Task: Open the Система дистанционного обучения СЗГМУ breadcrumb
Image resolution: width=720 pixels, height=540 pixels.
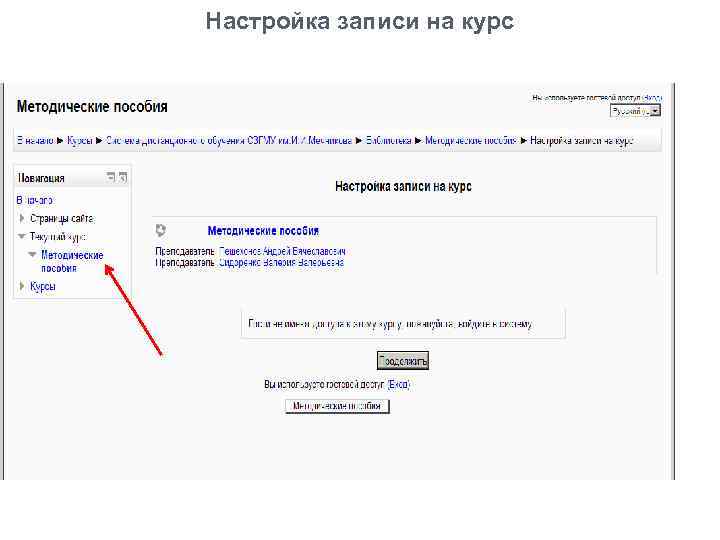Action: click(229, 141)
